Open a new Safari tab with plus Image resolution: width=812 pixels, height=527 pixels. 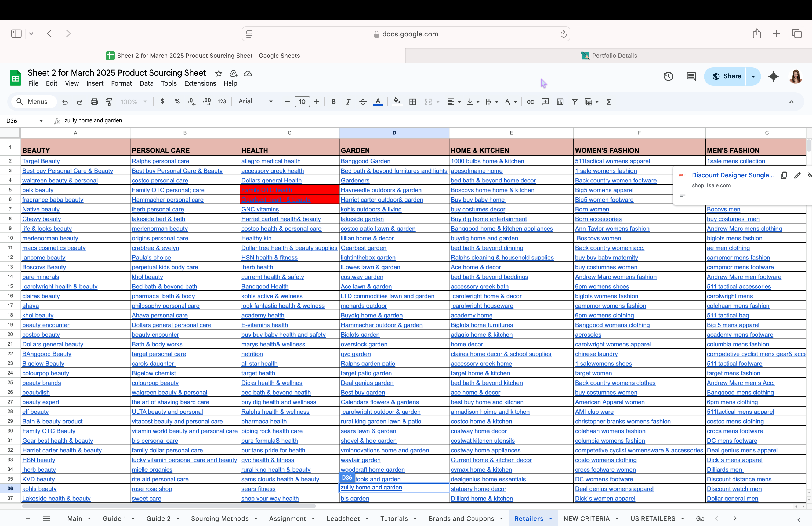776,33
